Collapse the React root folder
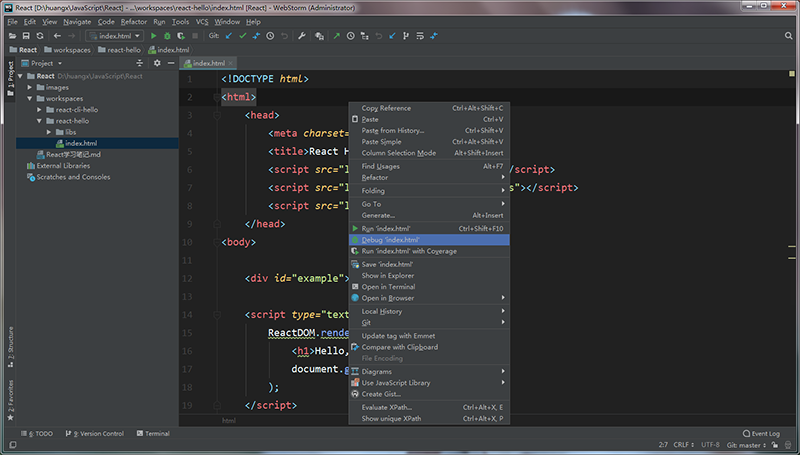800x455 pixels. 20,76
